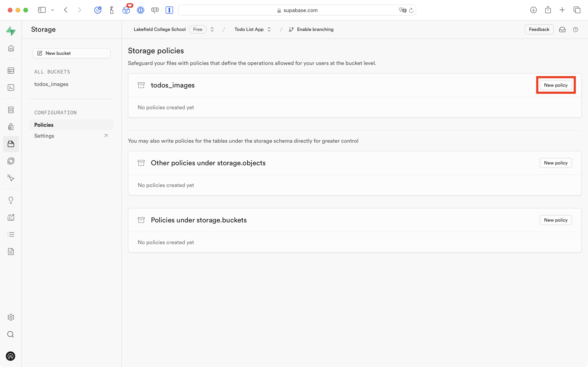Viewport: 588px width, 367px height.
Task: Select Policies in the Configuration section
Action: coord(44,125)
